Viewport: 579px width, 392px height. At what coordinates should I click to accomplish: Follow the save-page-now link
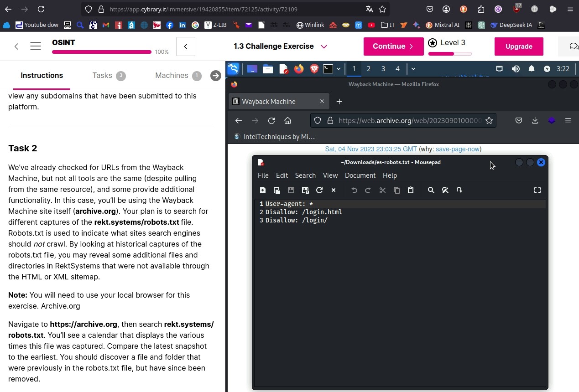pyautogui.click(x=457, y=149)
